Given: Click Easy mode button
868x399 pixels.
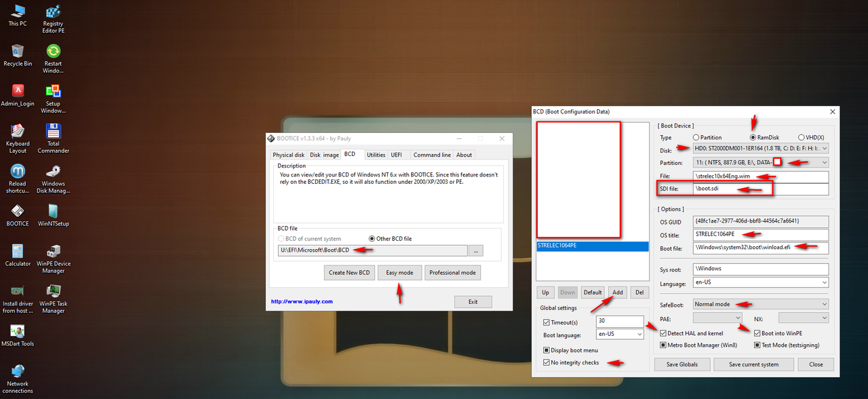Looking at the screenshot, I should [399, 273].
